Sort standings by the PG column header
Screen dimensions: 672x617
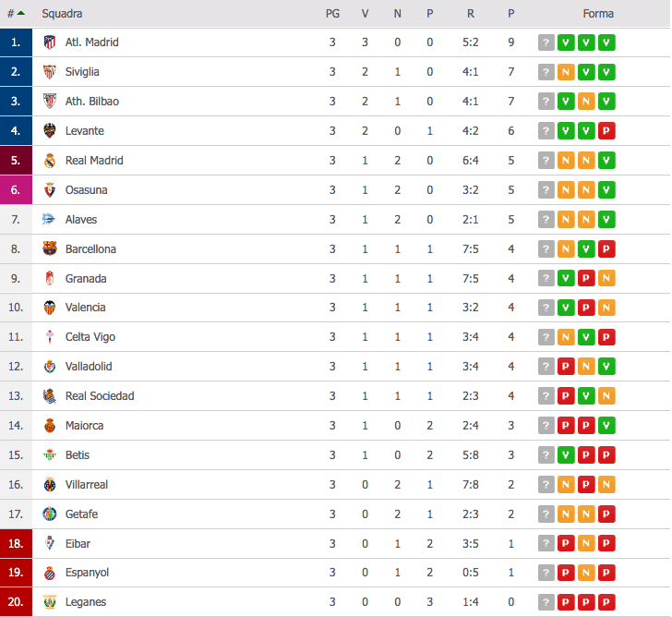point(332,14)
